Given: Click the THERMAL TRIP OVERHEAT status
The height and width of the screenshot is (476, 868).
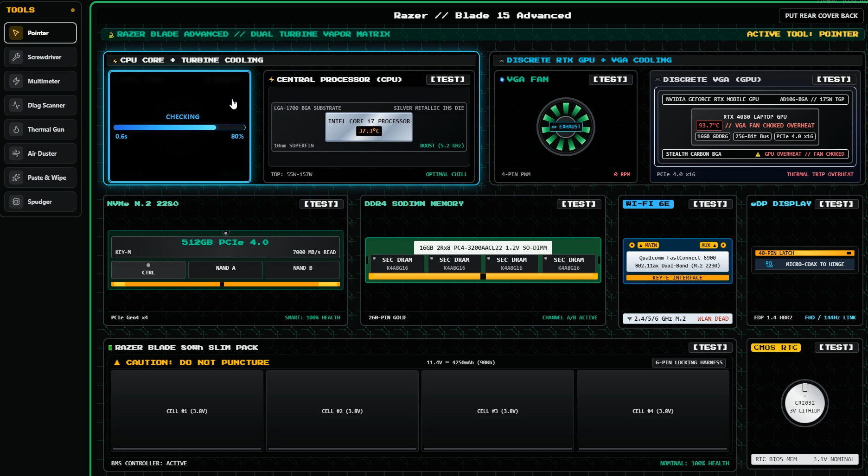Looking at the screenshot, I should pos(820,174).
